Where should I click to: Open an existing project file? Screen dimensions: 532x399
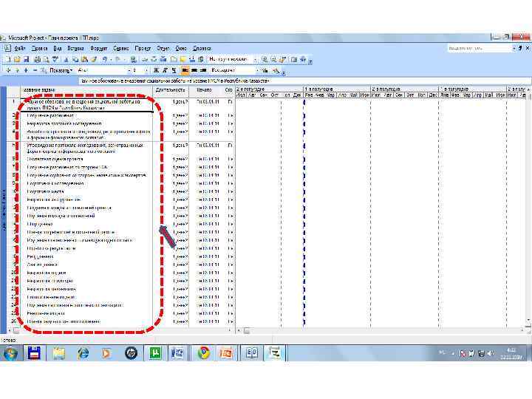pos(17,59)
